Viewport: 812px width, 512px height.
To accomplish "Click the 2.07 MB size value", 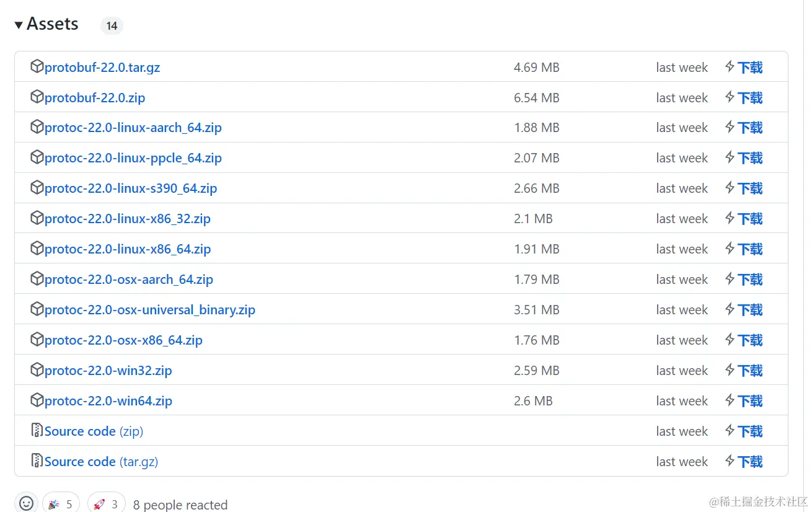I will coord(537,158).
